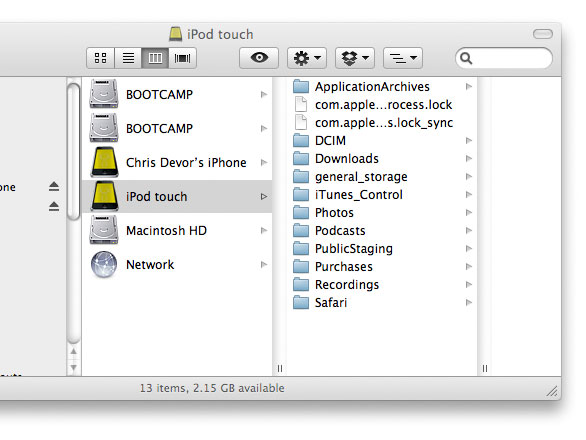Switch to Cover Flow view
Image resolution: width=586 pixels, height=440 pixels.
tap(182, 58)
